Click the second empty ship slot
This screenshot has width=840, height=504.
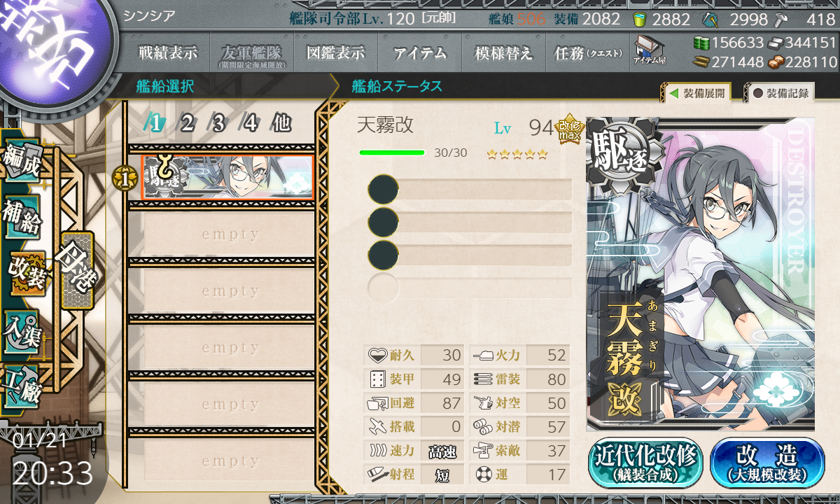(x=222, y=291)
